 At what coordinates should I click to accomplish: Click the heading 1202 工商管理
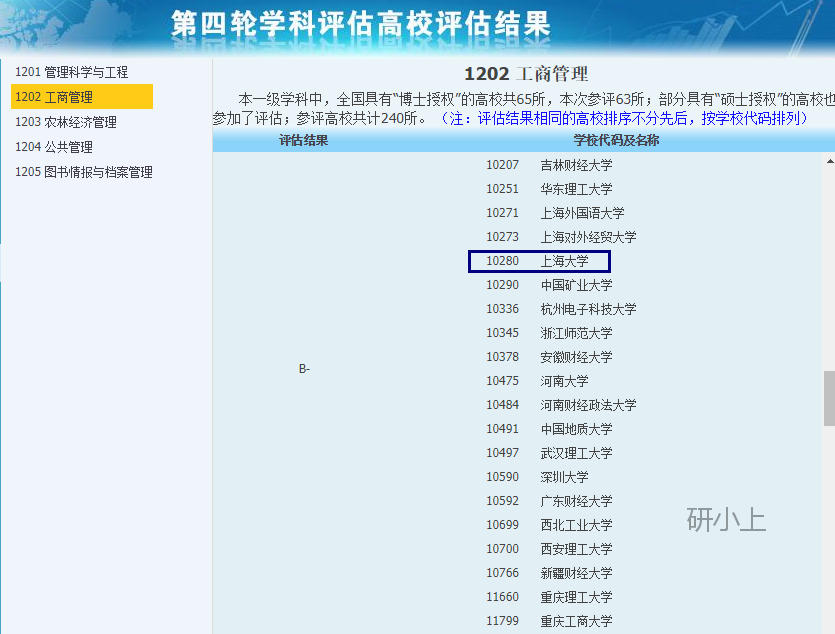click(x=526, y=74)
